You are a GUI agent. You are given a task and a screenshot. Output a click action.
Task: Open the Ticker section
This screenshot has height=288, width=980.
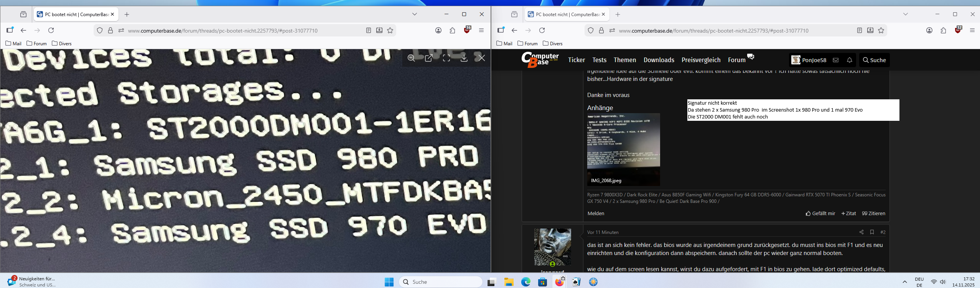[x=576, y=60]
